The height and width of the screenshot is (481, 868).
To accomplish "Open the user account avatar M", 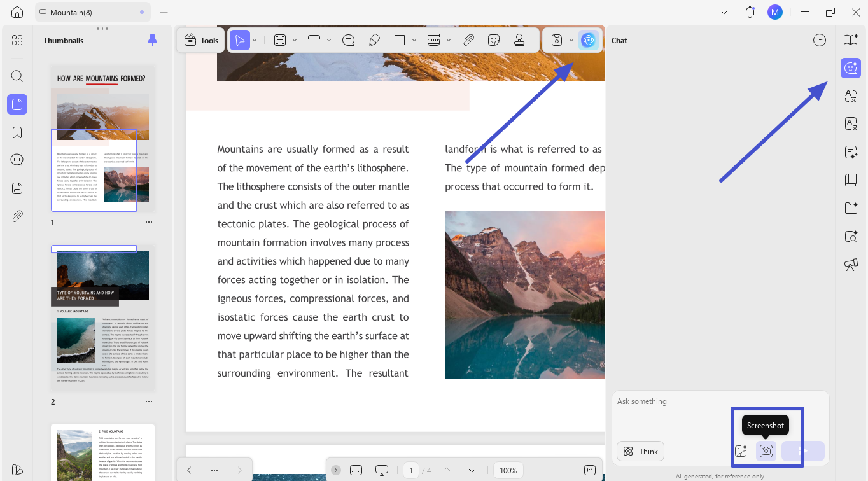I will 774,12.
